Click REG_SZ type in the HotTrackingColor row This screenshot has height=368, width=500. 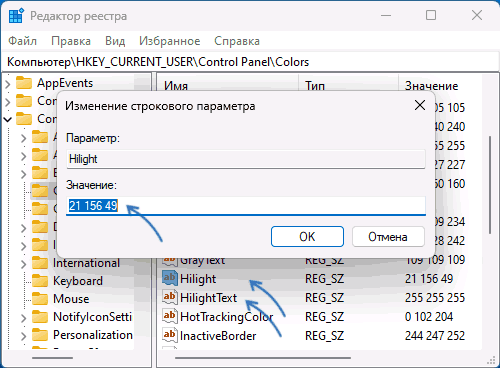click(x=324, y=317)
